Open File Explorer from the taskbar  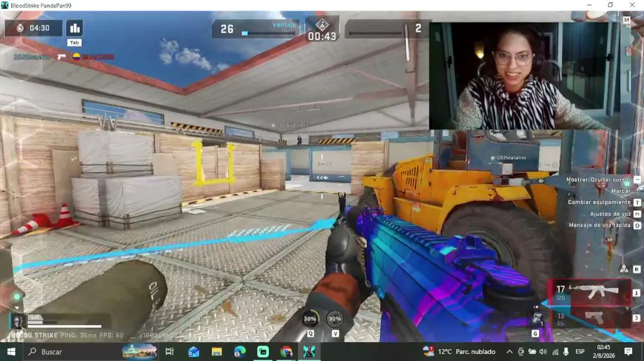[217, 351]
